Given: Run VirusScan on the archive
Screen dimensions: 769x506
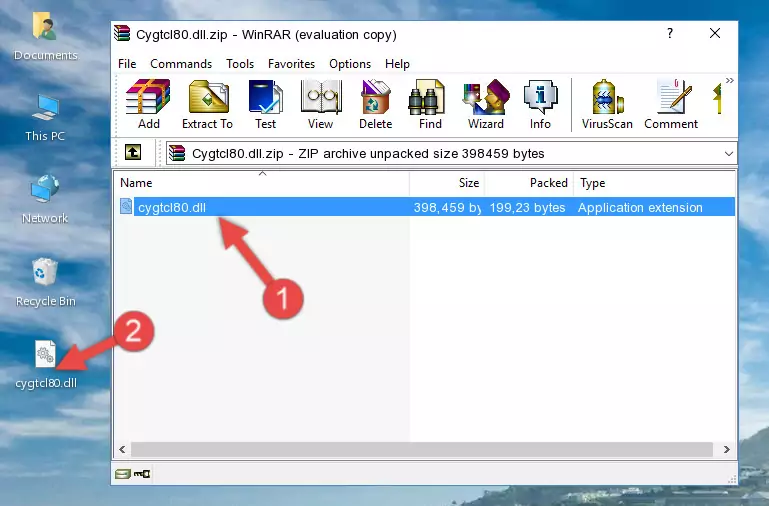Looking at the screenshot, I should point(607,104).
